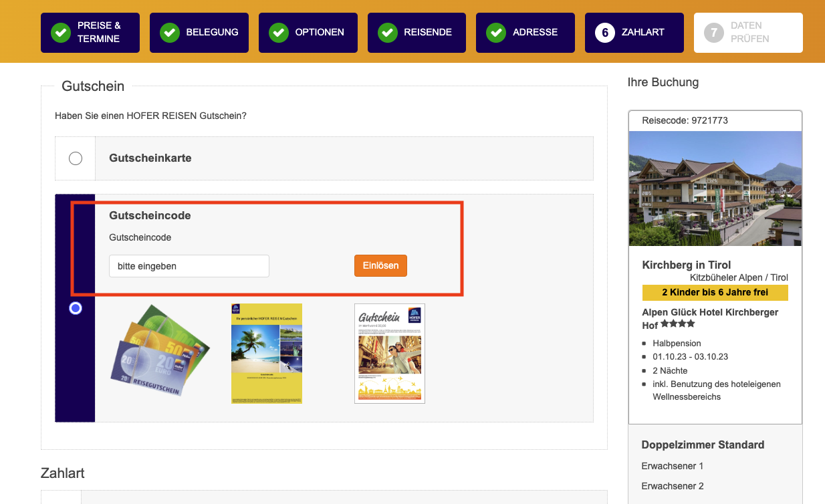Select the Gutscheinkarte radio button

tap(76, 158)
